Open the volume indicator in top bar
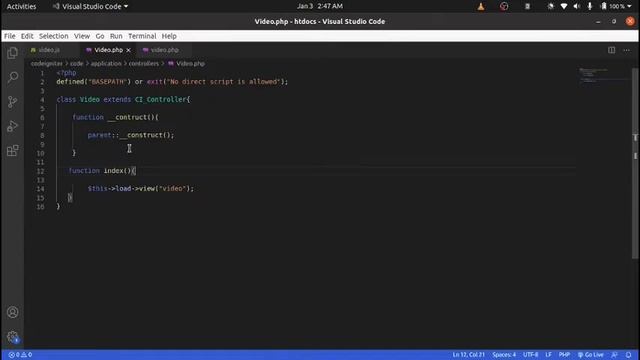Screen dimensions: 640x360 (x=577, y=6)
